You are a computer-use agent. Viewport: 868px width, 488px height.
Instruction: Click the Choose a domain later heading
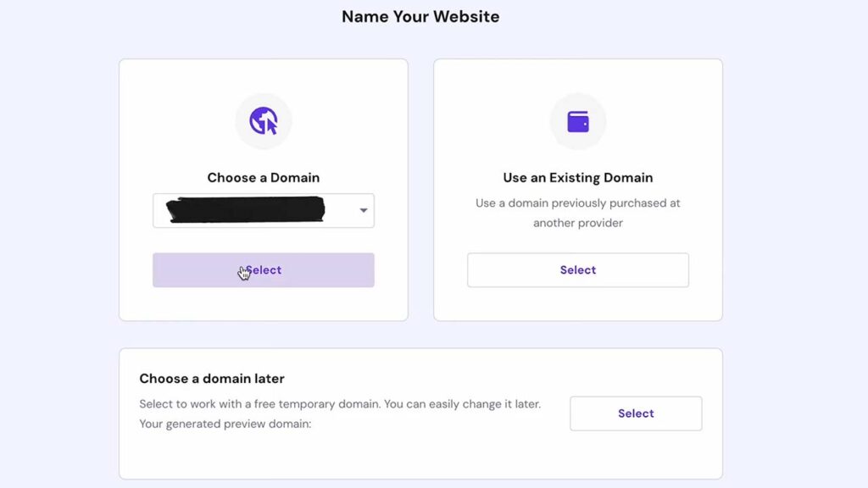[211, 379]
